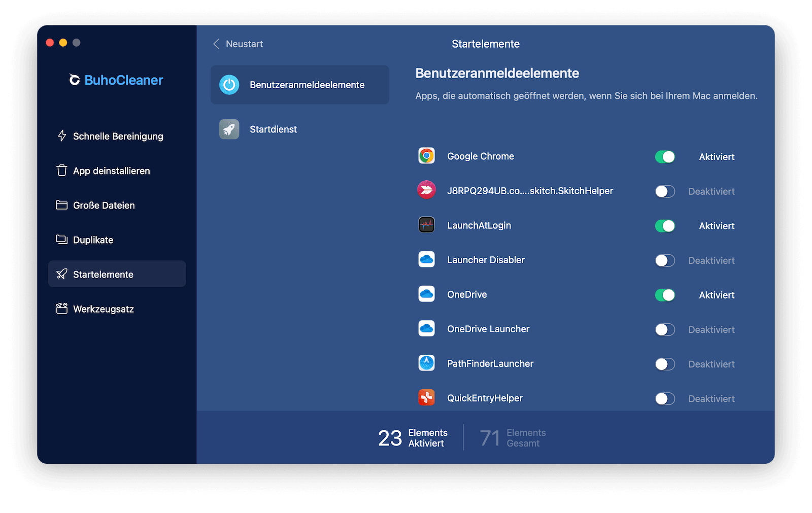
Task: Click the Deaktiviert label beside PathFinderLauncher
Action: click(712, 364)
